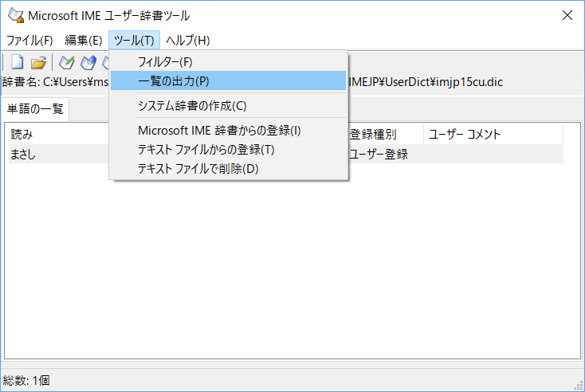Click the new dictionary file icon
This screenshot has width=585, height=392.
click(x=17, y=62)
